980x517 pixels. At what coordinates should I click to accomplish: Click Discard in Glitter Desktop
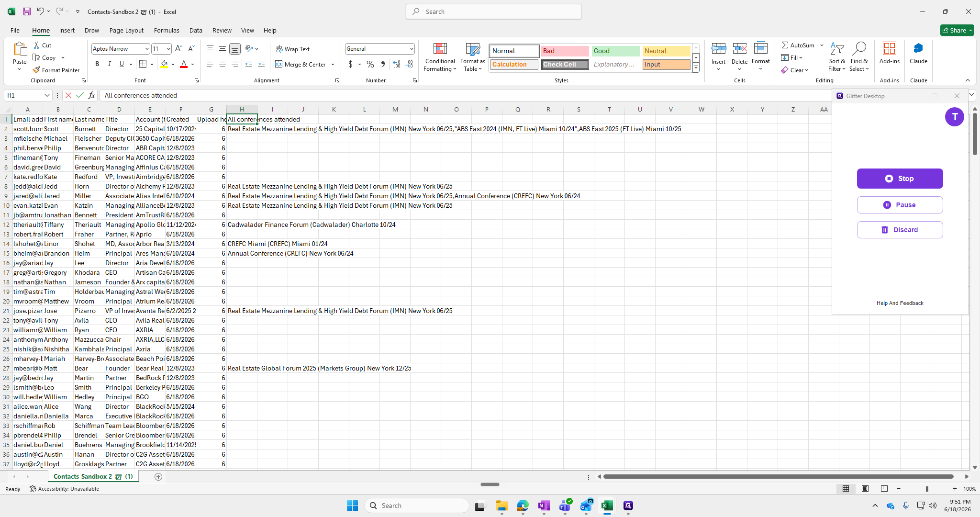tap(900, 230)
